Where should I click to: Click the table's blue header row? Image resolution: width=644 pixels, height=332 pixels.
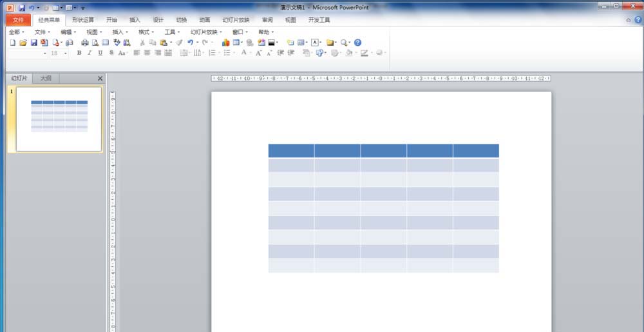point(384,150)
